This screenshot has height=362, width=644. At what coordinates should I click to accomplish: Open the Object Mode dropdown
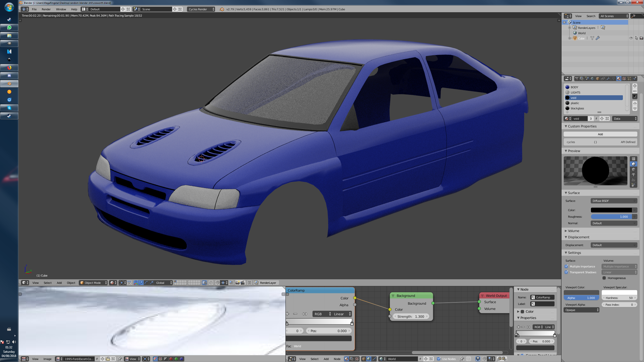93,283
